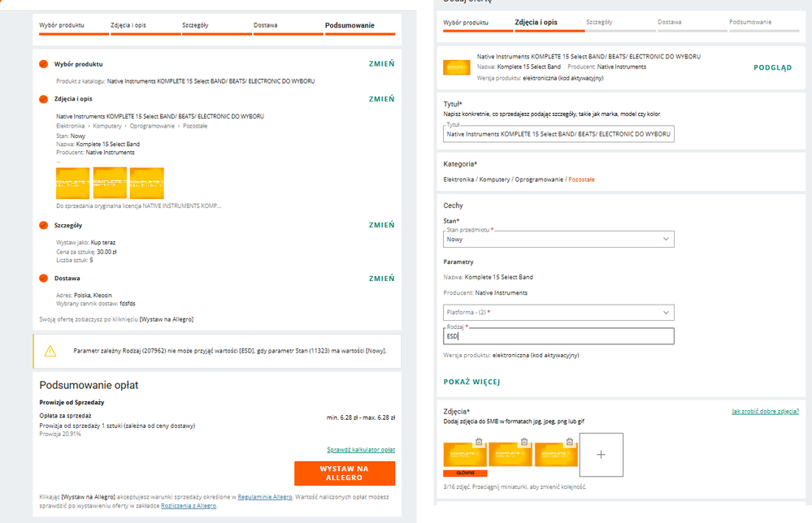This screenshot has width=812, height=523.
Task: Click the Polska, Kleosin address text
Action: coord(93,296)
